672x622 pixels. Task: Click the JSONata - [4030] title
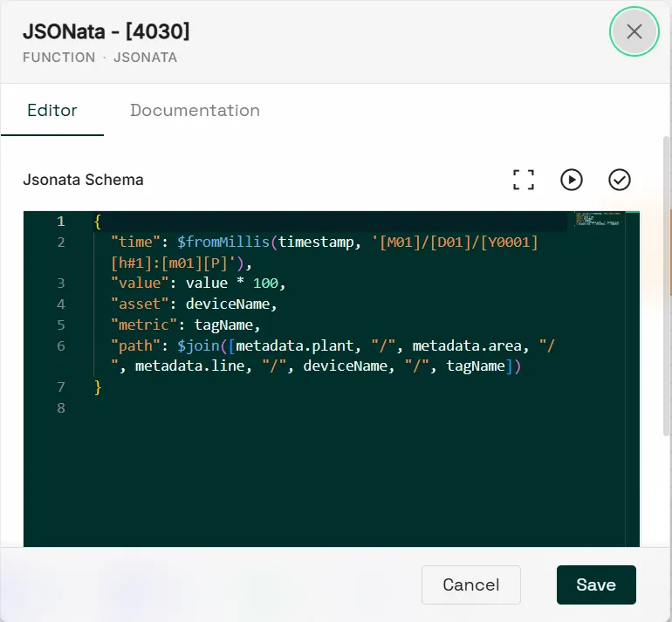(106, 31)
